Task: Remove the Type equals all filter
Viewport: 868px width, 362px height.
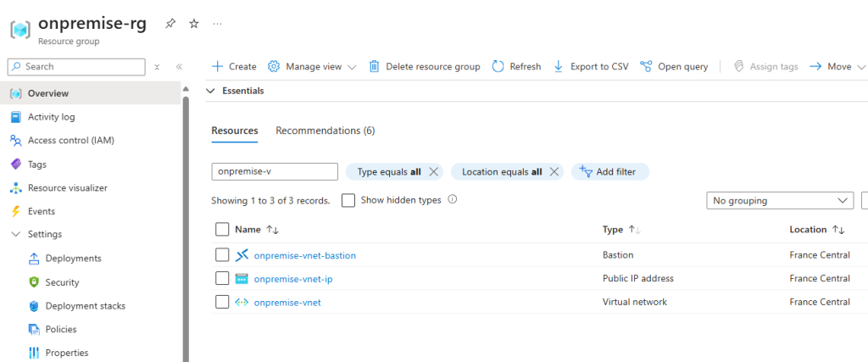Action: (433, 171)
